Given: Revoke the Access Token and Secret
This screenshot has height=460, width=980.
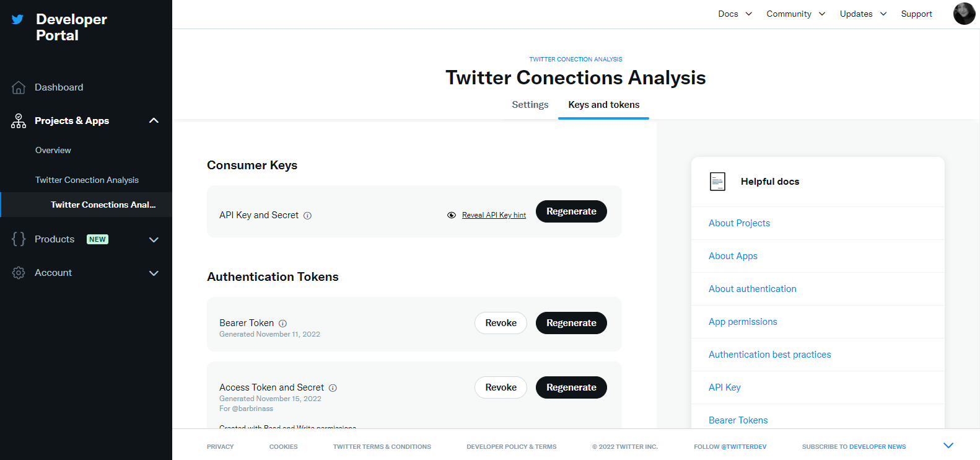Looking at the screenshot, I should (501, 387).
